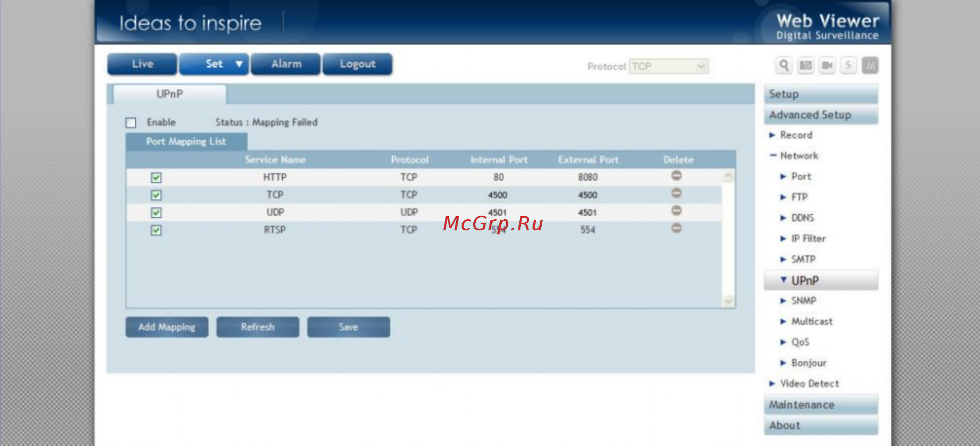This screenshot has height=446, width=980.
Task: Click the RTSP service name cell
Action: 275,230
